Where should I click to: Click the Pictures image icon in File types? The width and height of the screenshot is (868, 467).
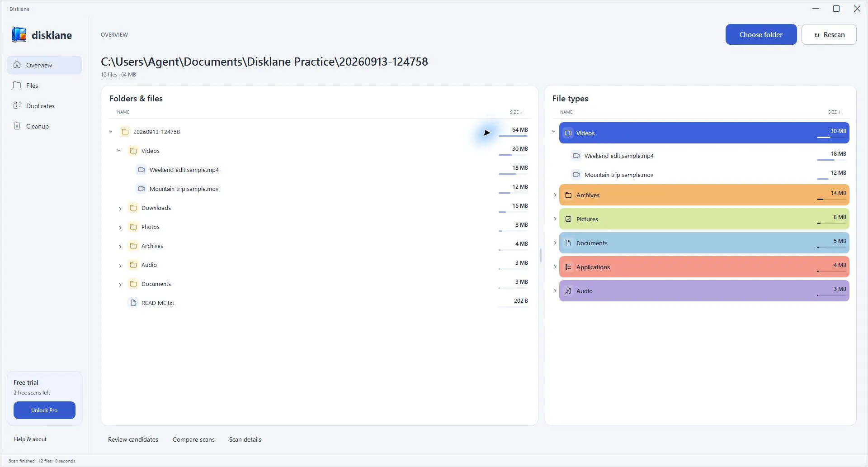pos(568,219)
